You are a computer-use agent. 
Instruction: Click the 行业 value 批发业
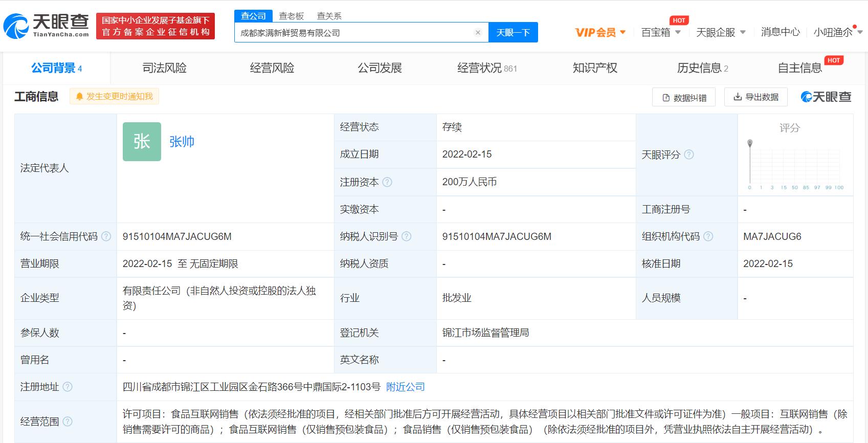pos(457,298)
